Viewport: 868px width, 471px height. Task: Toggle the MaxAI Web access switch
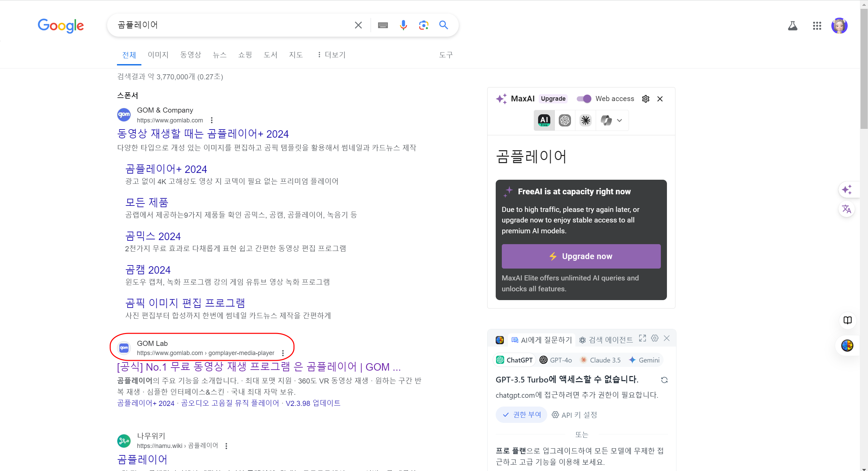(x=584, y=99)
